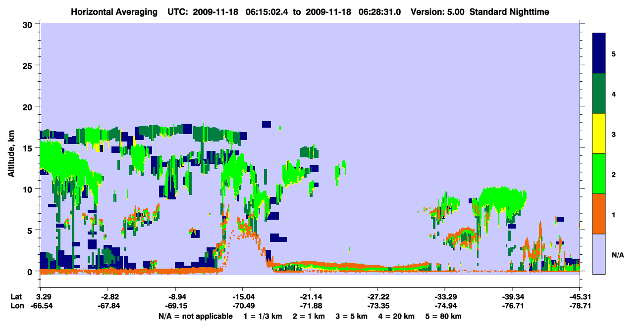Click the longitude value -74.94
Screen dimensions: 644x330
click(x=444, y=306)
